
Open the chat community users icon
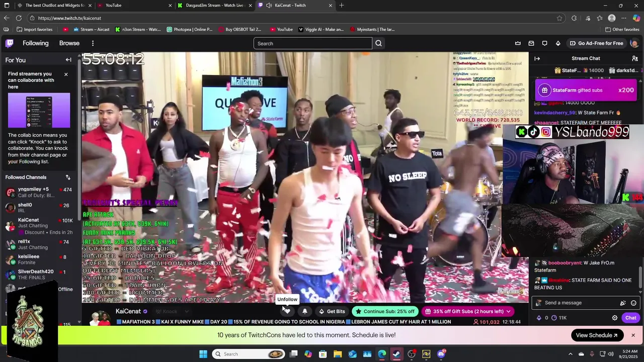pyautogui.click(x=635, y=58)
